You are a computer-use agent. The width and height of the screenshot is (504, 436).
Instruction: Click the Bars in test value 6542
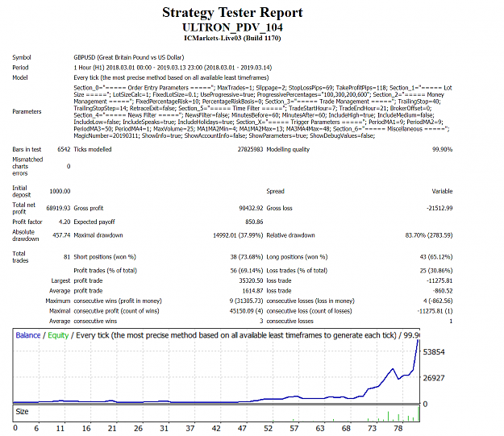(x=64, y=149)
